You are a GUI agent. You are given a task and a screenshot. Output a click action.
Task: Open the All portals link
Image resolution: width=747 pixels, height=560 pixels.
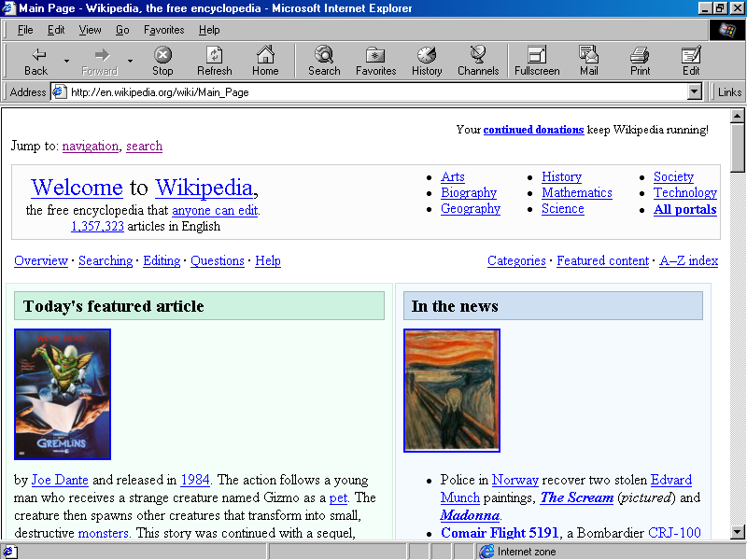click(x=685, y=209)
